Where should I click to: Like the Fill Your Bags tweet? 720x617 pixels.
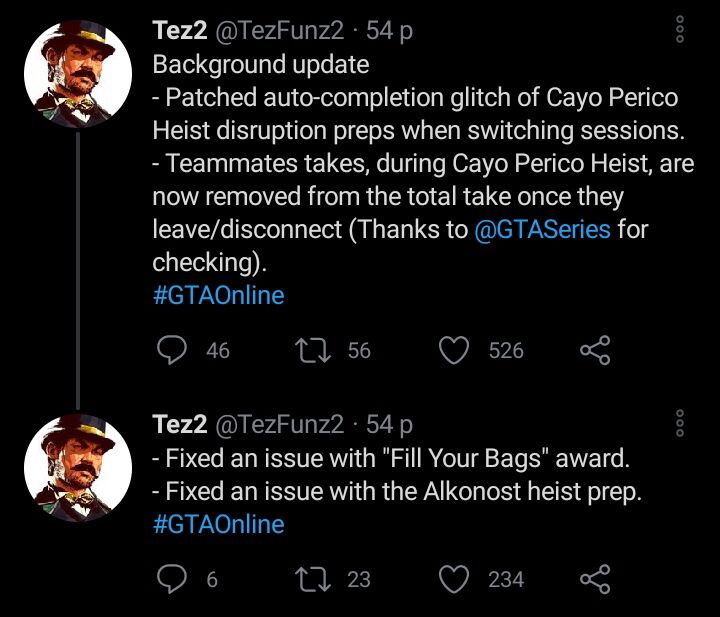[455, 578]
